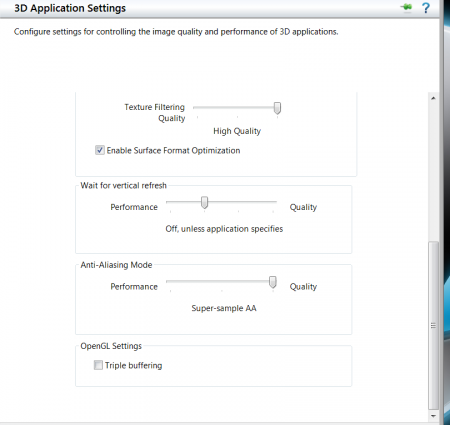
Task: Click the vertical scrollbar thumb
Action: [x=433, y=325]
